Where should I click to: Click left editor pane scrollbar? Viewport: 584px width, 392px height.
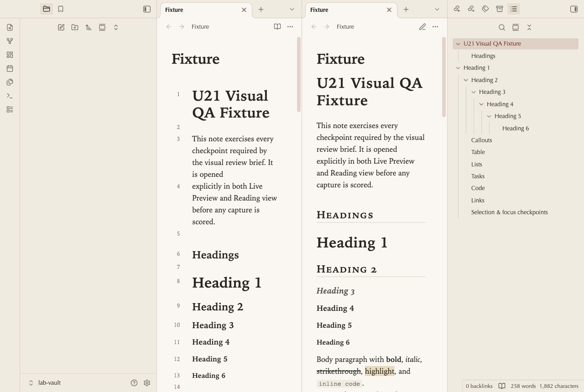pos(299,74)
